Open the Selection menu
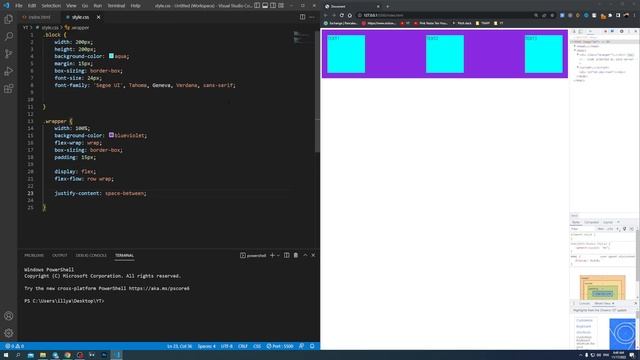Screen dimensions: 640x360 (x=51, y=6)
